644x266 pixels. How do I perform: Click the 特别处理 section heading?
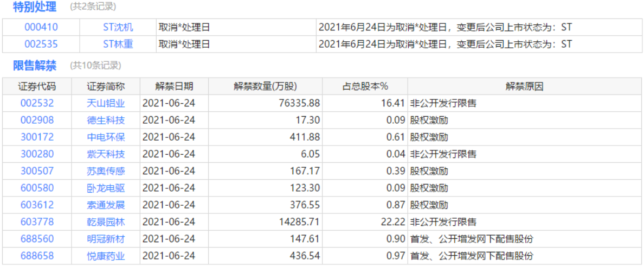[x=35, y=7]
